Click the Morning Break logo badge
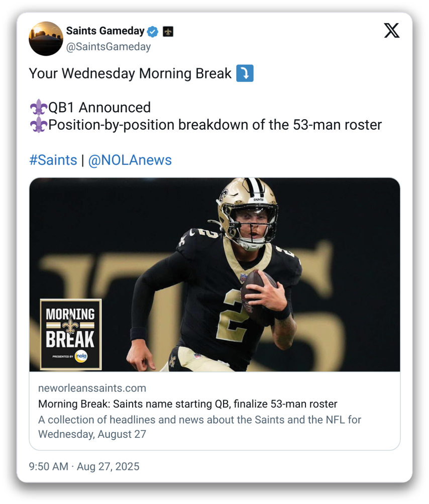The width and height of the screenshot is (429, 504). pos(70,334)
